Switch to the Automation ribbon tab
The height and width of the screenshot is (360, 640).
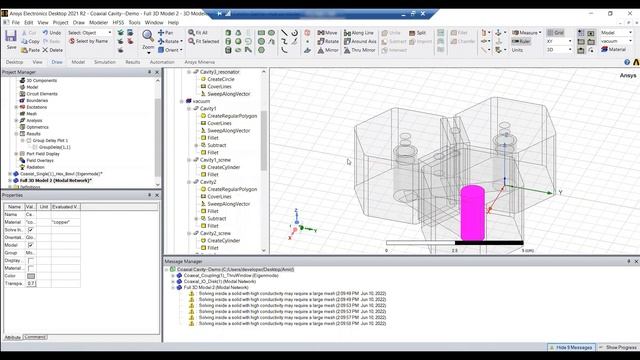pyautogui.click(x=162, y=62)
